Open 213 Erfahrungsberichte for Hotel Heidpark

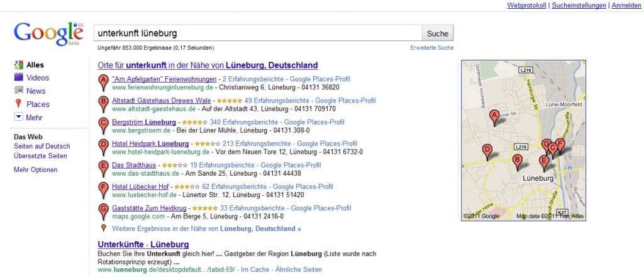(x=257, y=144)
